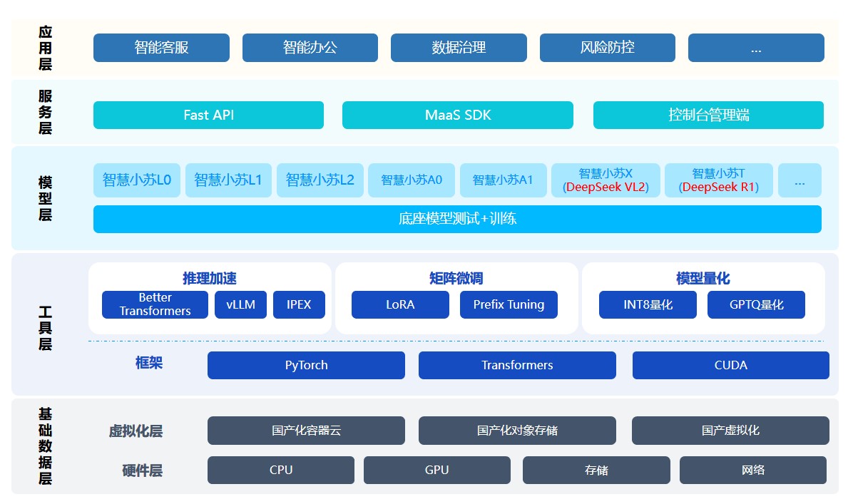853x504 pixels.
Task: Click the CUDA framework box
Action: click(730, 365)
